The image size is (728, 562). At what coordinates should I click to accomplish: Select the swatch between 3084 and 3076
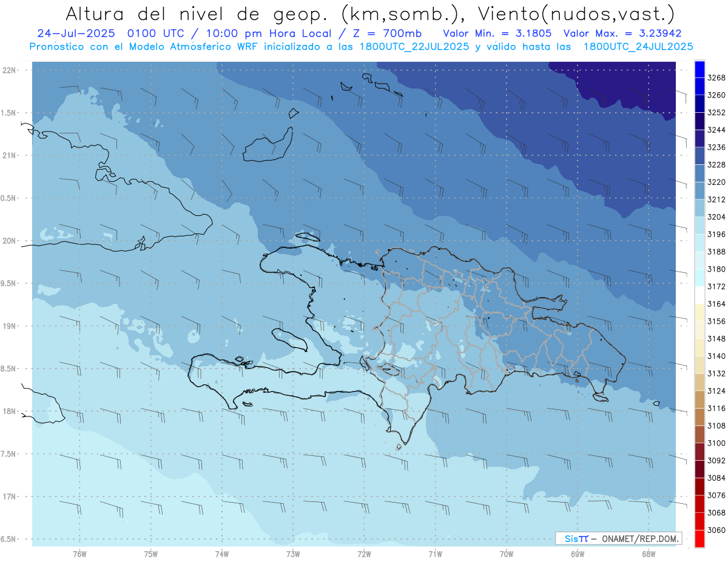point(699,487)
